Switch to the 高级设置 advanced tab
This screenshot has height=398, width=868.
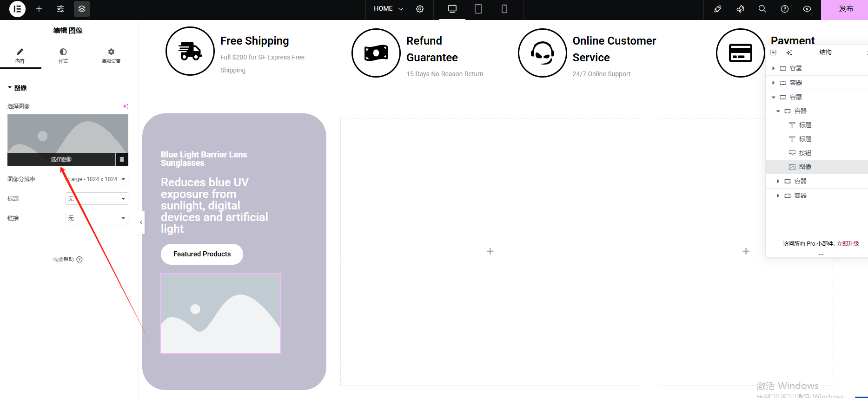click(x=111, y=55)
